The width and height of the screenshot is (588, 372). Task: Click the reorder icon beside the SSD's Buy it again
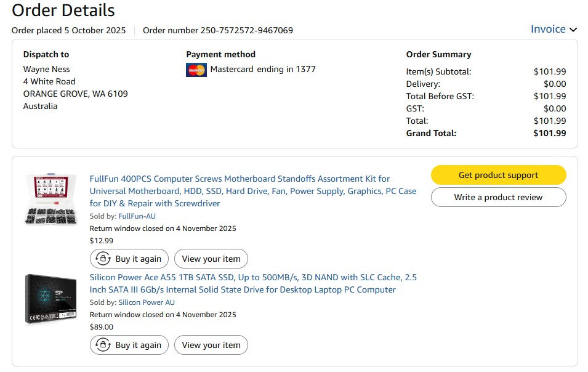click(102, 345)
